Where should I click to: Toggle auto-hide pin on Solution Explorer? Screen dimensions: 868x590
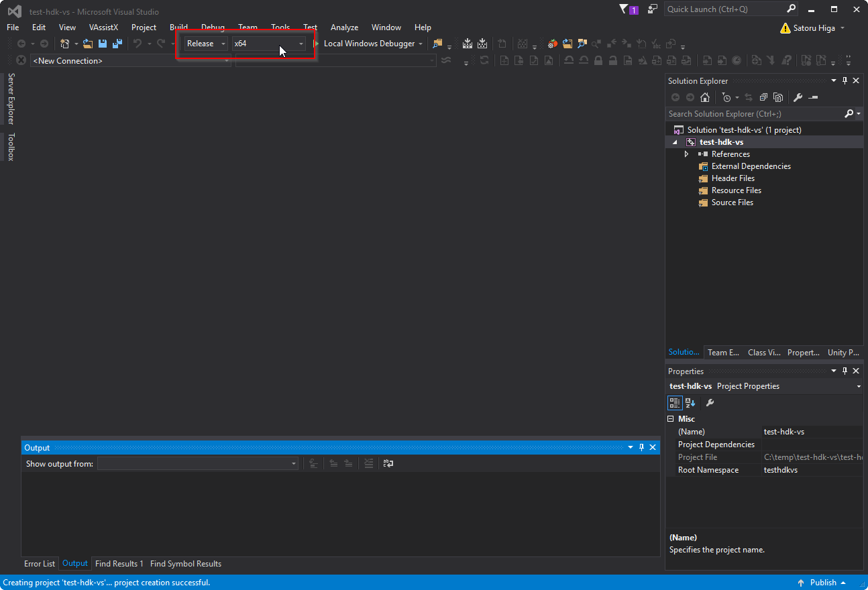pos(845,80)
